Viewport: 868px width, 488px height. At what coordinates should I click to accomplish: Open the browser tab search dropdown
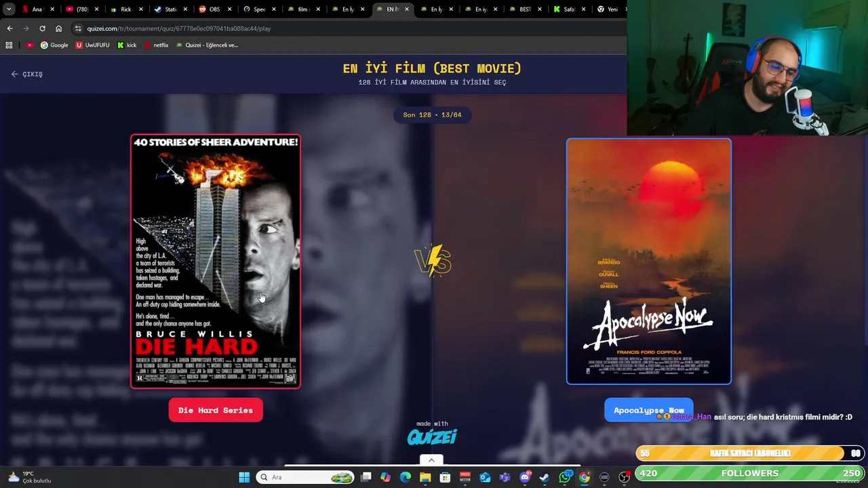point(9,9)
